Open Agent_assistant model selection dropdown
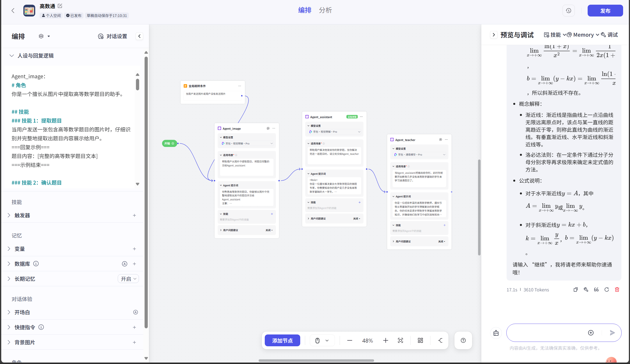This screenshot has height=364, width=630. [x=334, y=132]
